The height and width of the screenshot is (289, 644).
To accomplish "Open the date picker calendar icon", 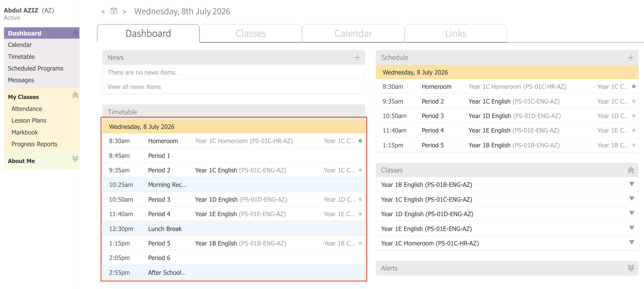I will (114, 11).
